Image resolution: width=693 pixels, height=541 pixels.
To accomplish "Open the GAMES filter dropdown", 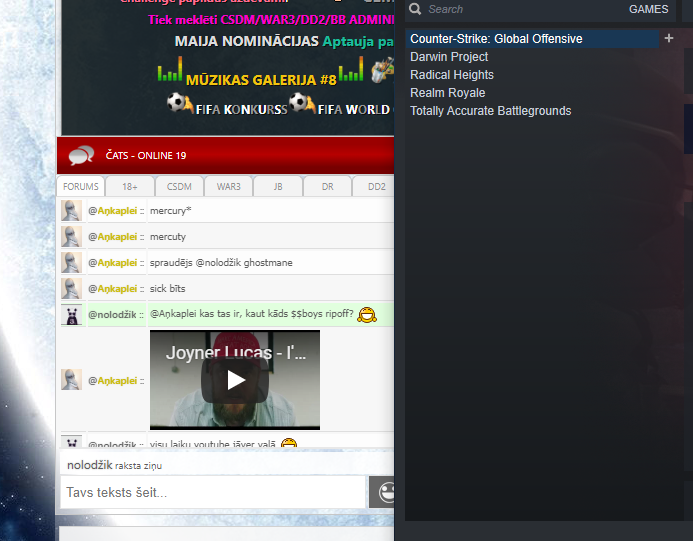I will 648,9.
